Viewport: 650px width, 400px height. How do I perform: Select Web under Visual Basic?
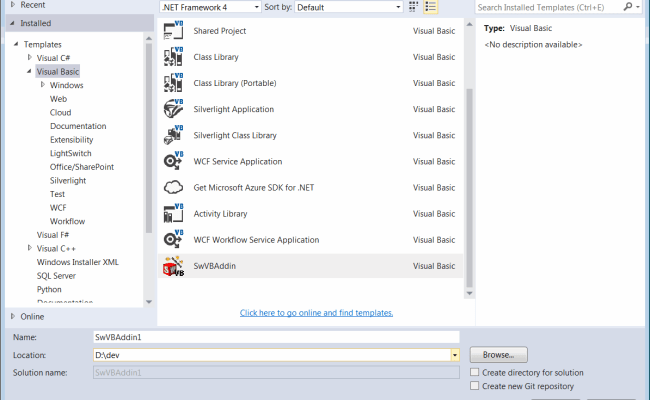click(x=58, y=99)
